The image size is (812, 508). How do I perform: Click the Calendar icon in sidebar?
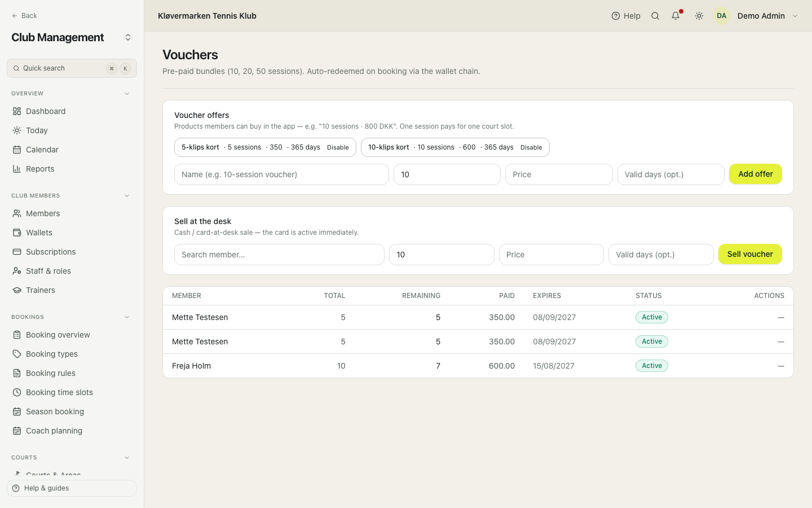[x=17, y=150]
